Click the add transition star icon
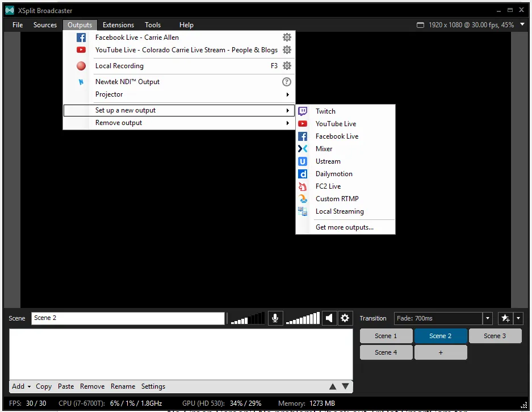This screenshot has width=532, height=412. click(505, 318)
